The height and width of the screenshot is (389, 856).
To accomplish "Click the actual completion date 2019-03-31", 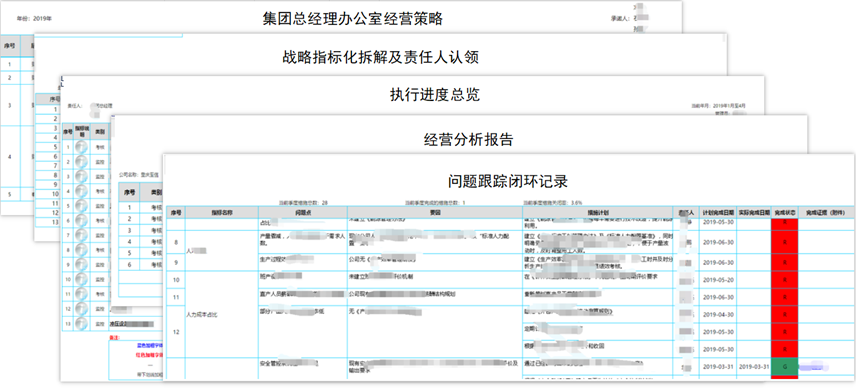I will [753, 367].
